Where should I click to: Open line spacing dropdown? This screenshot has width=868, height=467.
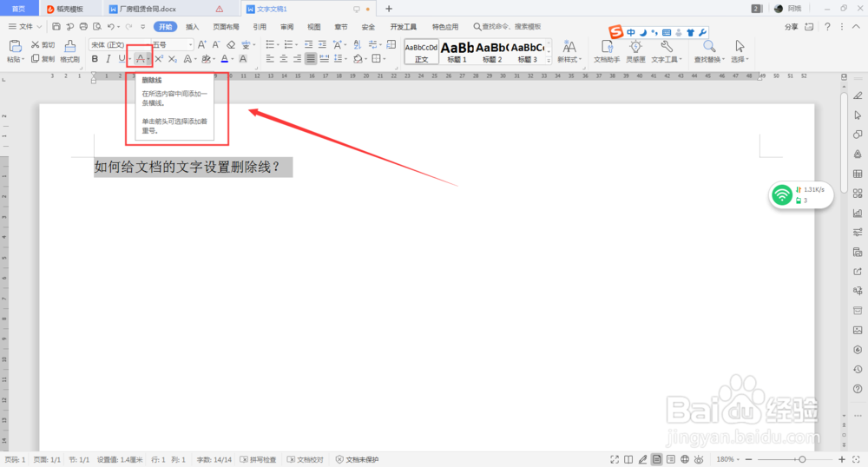tap(346, 59)
